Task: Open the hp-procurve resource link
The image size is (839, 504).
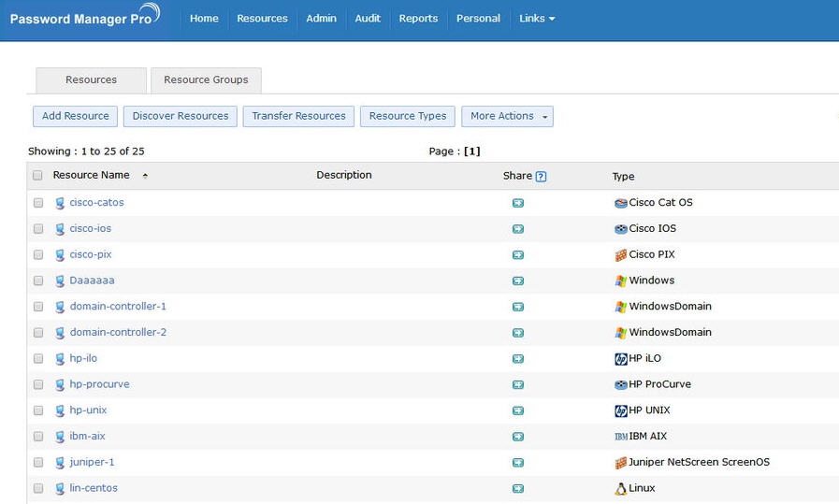Action: (99, 384)
